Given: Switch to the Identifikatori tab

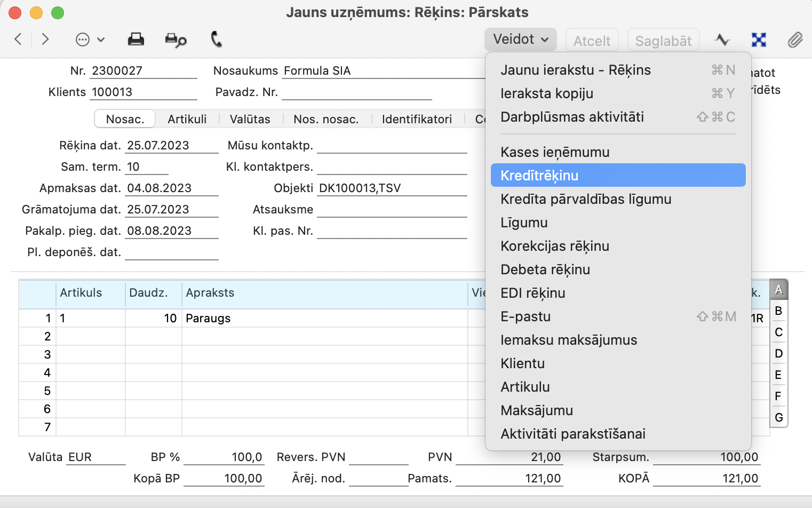Looking at the screenshot, I should pos(417,119).
